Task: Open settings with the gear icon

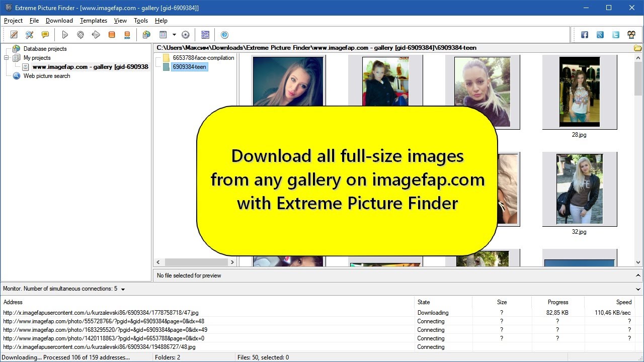Action: point(186,35)
